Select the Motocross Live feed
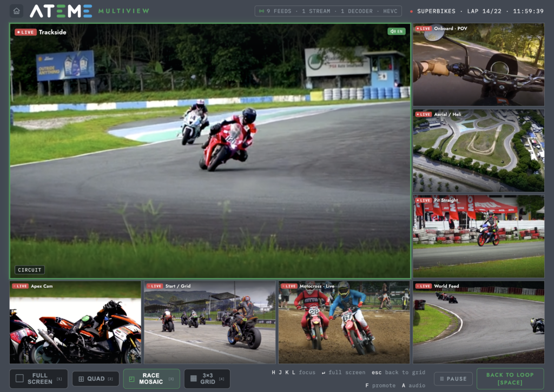 point(344,322)
